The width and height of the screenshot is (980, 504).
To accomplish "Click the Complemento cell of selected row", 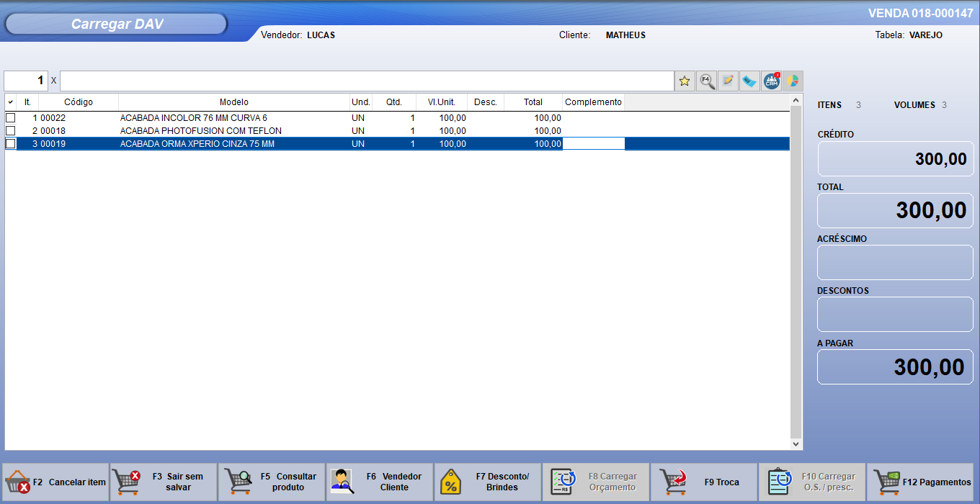I will [593, 144].
